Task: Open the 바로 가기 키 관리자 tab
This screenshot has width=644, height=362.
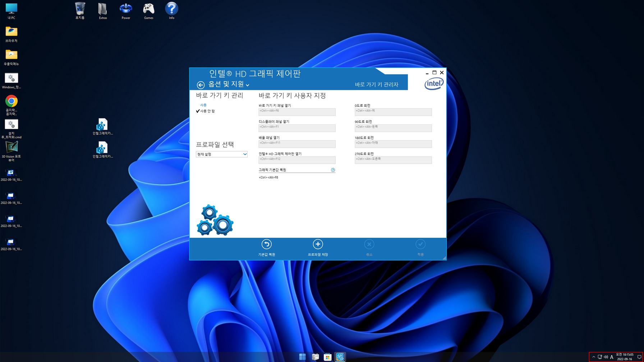Action: coord(376,84)
